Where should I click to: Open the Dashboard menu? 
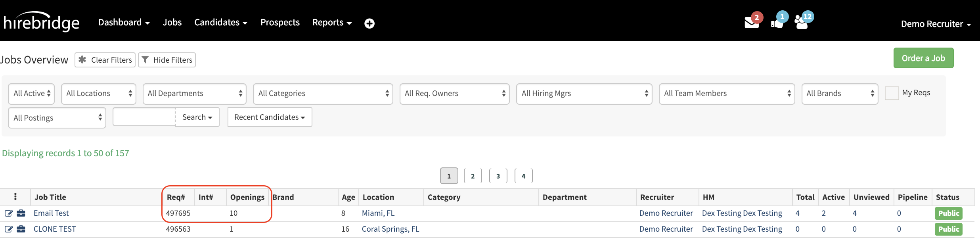click(124, 23)
